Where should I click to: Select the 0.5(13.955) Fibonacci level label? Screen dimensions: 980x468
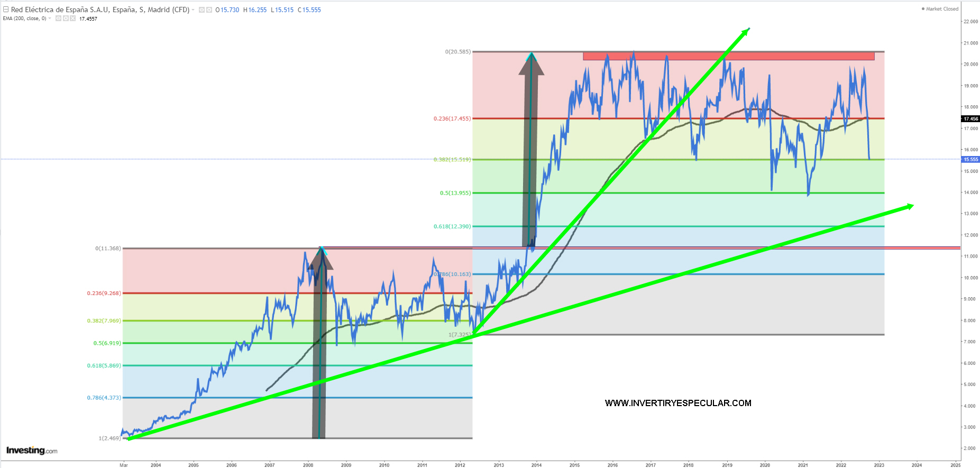(x=455, y=193)
